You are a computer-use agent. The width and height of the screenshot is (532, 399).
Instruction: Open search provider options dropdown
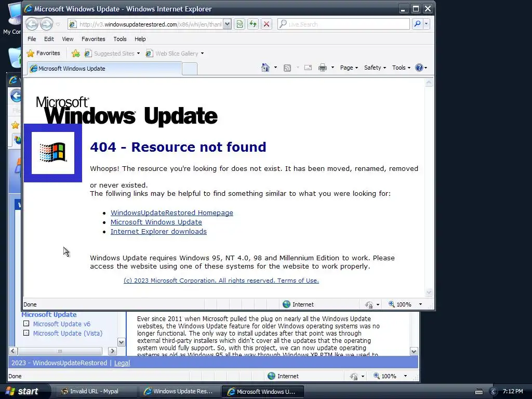pyautogui.click(x=426, y=24)
